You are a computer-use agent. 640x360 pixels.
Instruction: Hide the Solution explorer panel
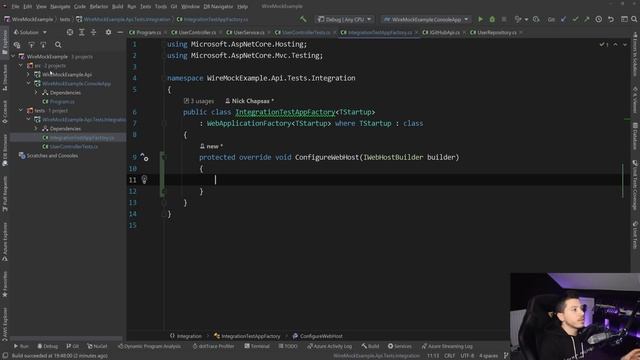120,32
